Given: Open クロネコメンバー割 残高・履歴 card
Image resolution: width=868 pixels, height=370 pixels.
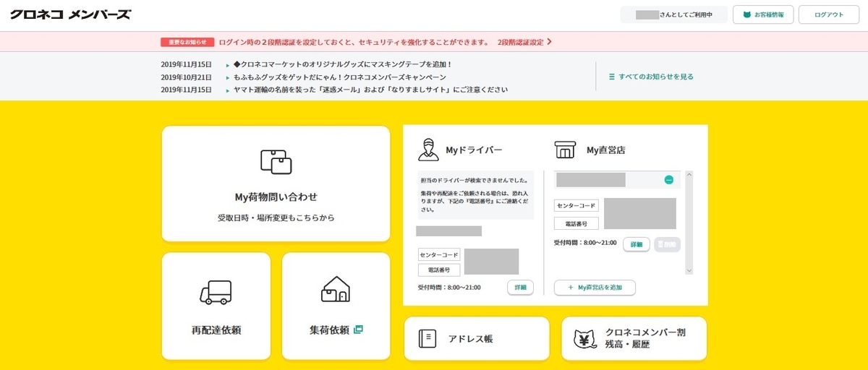Looking at the screenshot, I should point(634,338).
